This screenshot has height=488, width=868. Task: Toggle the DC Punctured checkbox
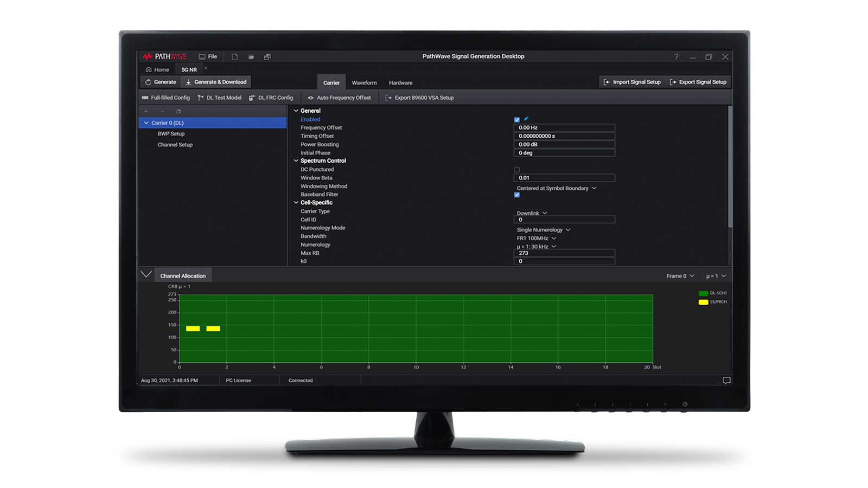[516, 169]
